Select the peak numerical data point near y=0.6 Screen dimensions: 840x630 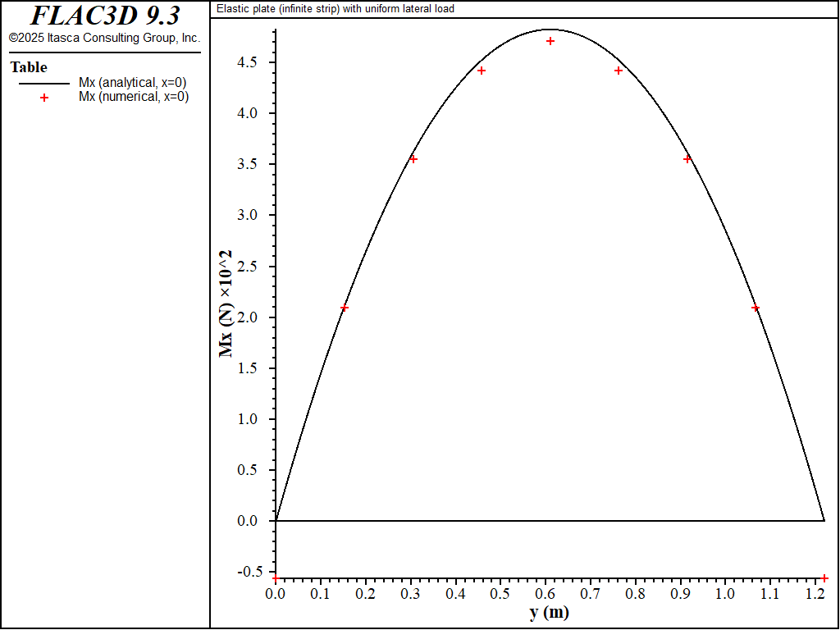tap(550, 41)
